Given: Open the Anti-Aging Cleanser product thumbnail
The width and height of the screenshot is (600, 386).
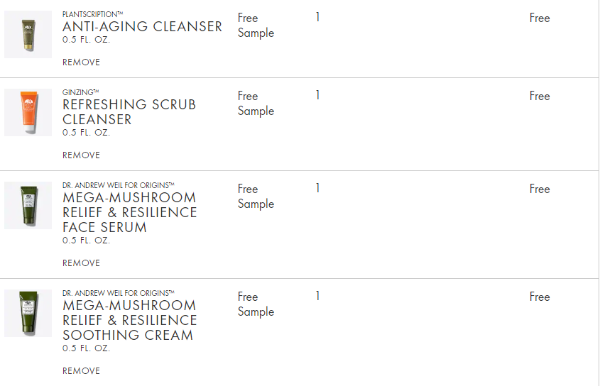Looking at the screenshot, I should pos(28,34).
